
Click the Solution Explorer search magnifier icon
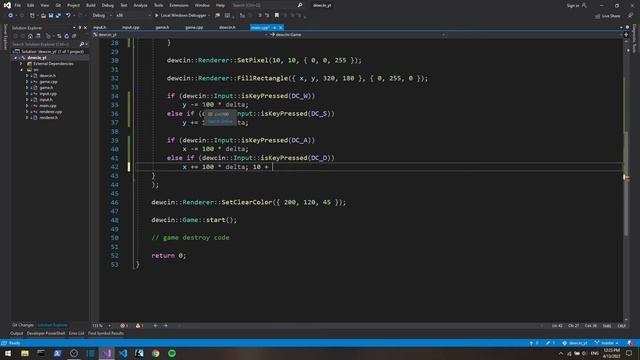point(82,44)
